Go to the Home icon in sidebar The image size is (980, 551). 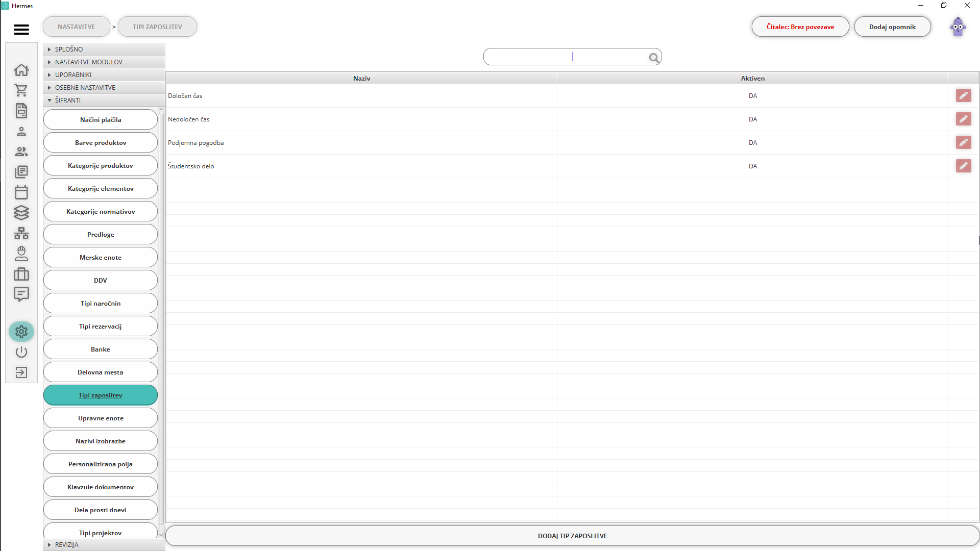[21, 70]
